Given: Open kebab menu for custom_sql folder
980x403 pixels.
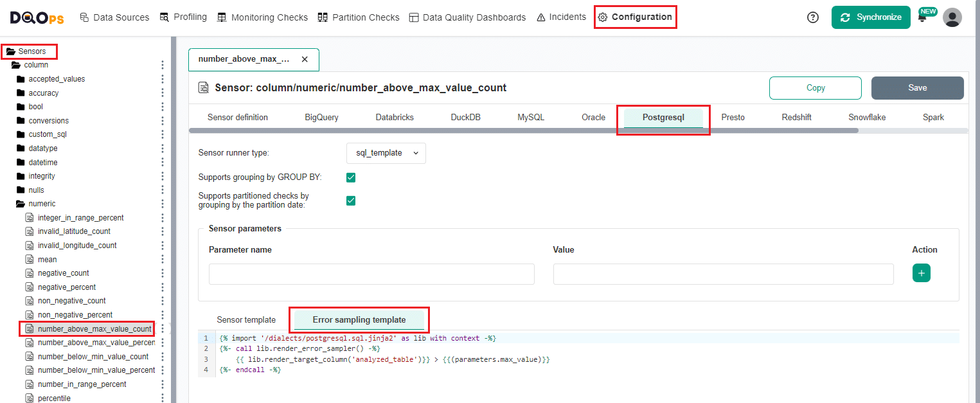Looking at the screenshot, I should tap(163, 134).
